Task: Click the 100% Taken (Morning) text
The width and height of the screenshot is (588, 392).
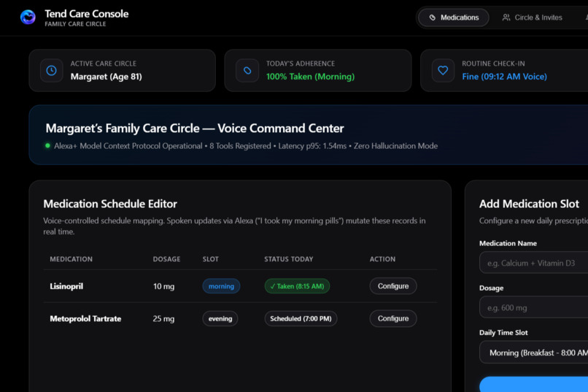Action: click(310, 77)
